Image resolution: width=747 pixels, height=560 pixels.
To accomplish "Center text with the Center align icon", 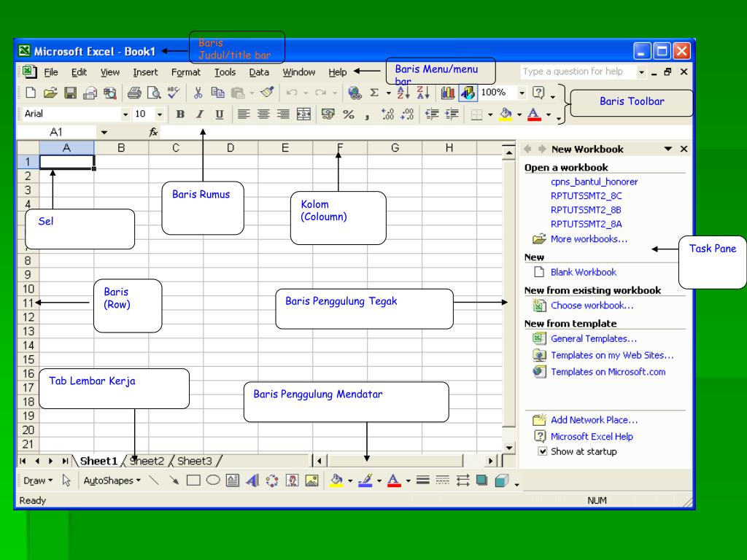I will coord(263,114).
